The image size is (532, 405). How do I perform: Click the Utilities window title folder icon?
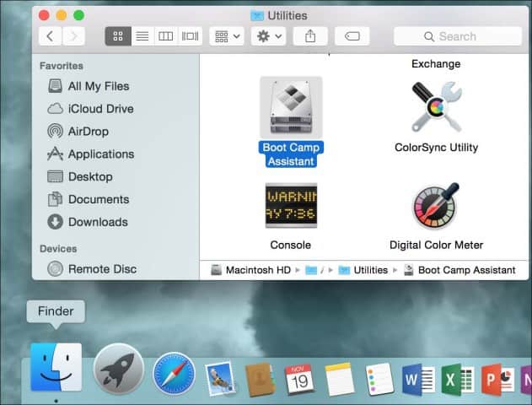(257, 16)
